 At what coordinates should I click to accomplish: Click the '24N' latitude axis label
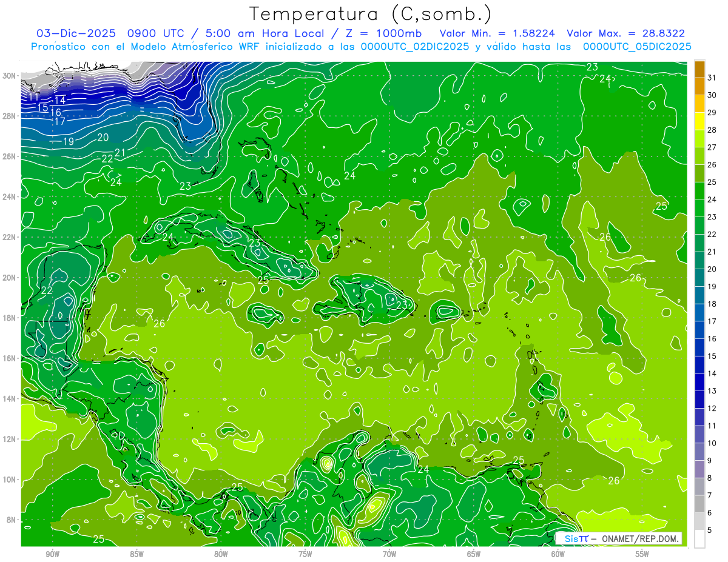click(x=10, y=197)
